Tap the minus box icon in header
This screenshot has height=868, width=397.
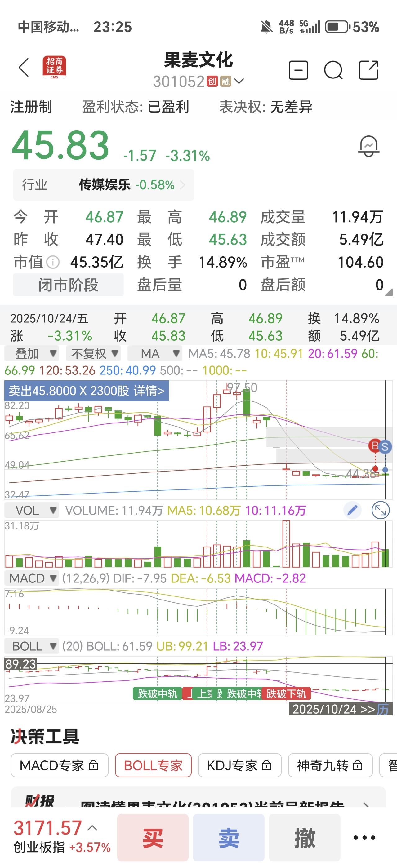pos(299,70)
